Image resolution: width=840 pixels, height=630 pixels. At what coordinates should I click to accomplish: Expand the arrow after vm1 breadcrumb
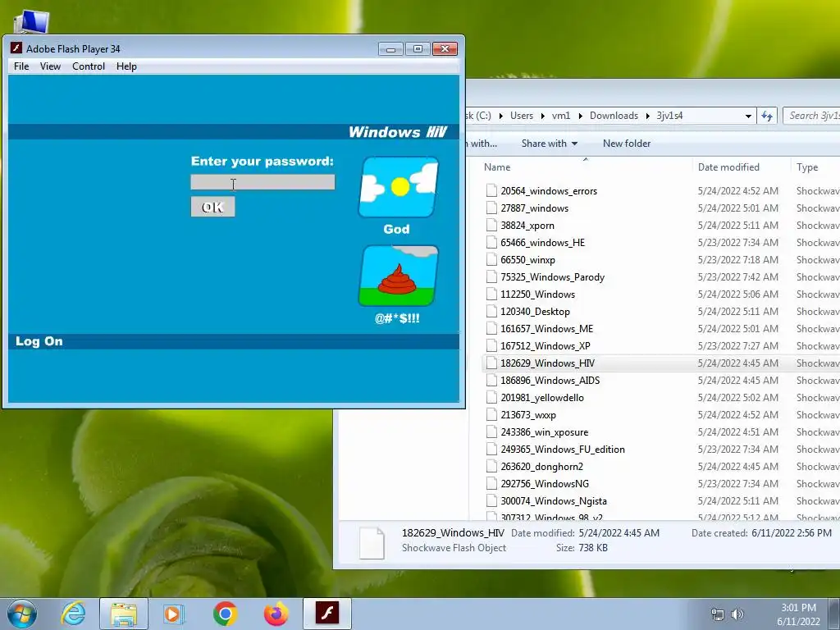click(580, 116)
